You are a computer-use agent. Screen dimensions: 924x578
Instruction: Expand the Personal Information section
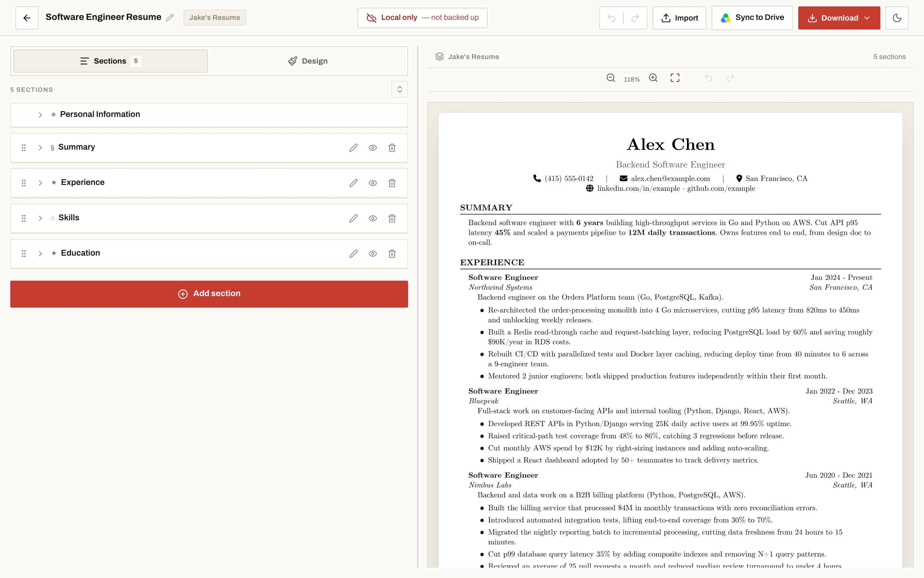(x=40, y=115)
